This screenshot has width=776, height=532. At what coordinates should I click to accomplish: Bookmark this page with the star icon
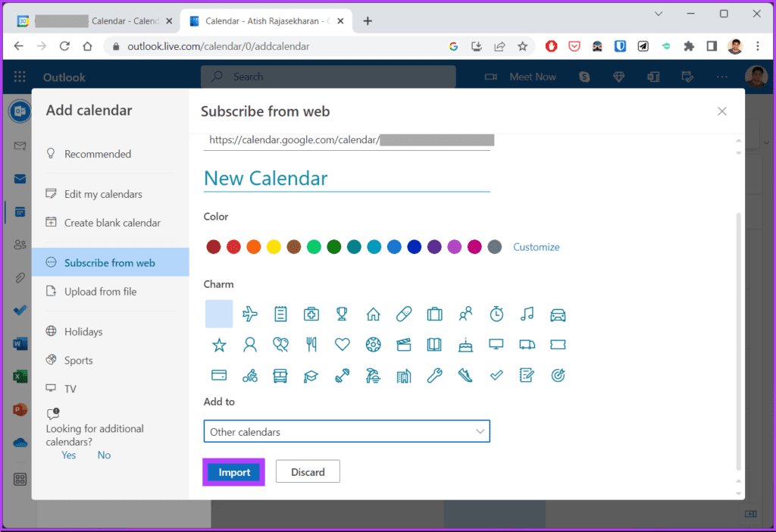click(x=523, y=46)
